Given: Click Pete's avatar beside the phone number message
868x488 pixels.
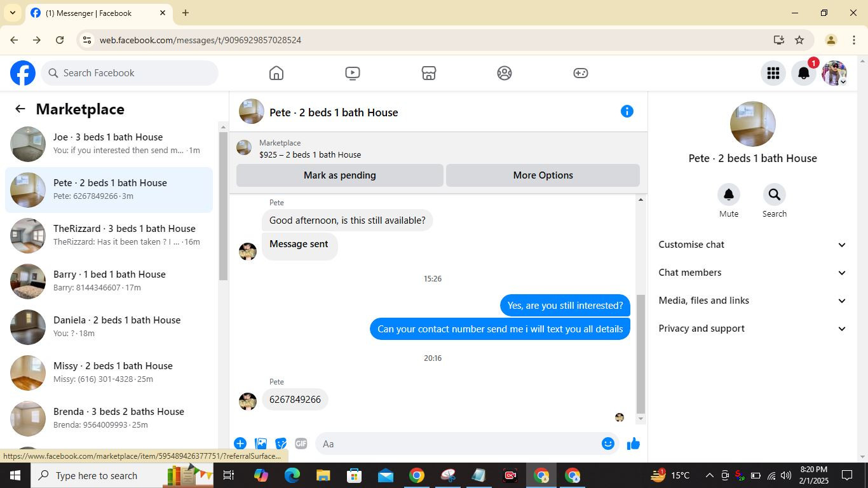Looking at the screenshot, I should pos(248,401).
